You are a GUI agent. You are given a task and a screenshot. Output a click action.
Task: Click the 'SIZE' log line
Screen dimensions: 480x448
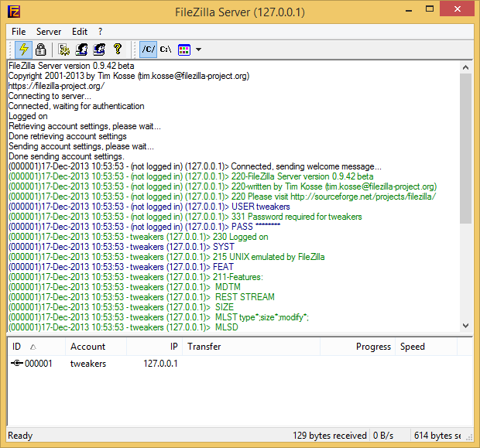pos(121,307)
